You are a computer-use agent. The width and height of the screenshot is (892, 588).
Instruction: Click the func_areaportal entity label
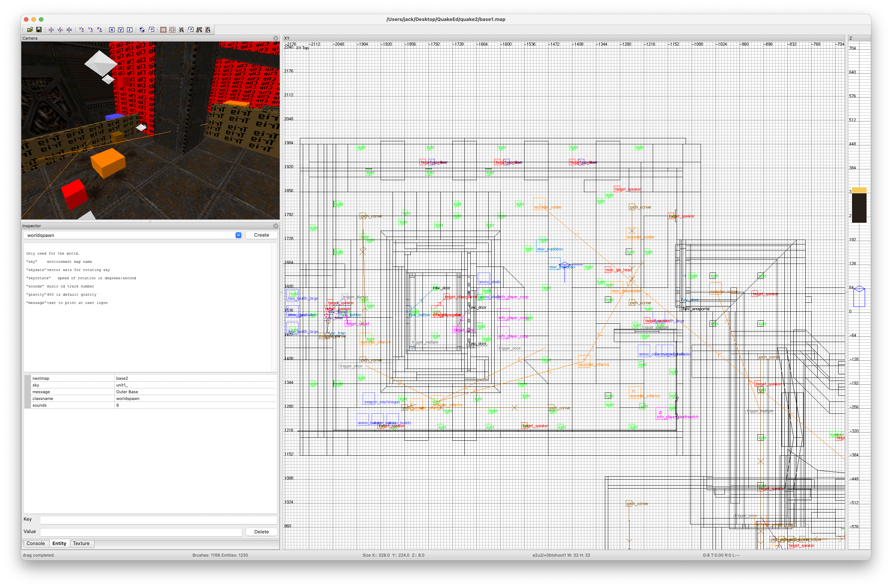coord(696,309)
